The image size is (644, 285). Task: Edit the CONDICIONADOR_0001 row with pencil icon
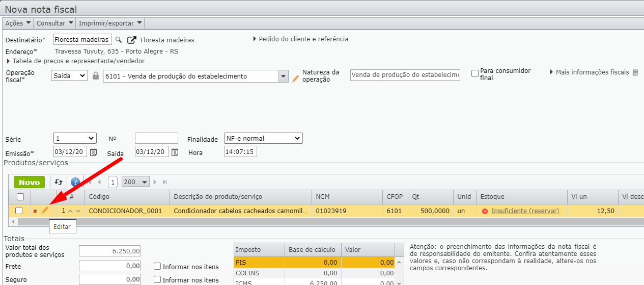(45, 211)
